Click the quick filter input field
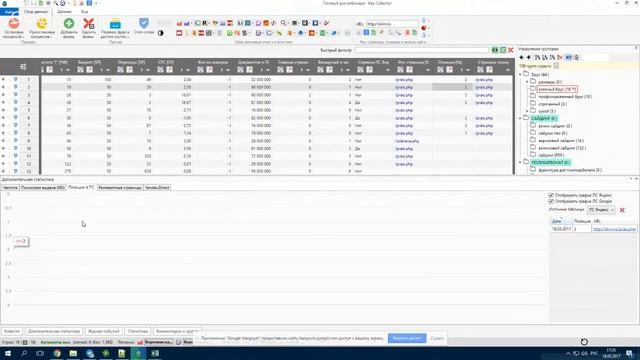This screenshot has height=360, width=640. pos(422,50)
